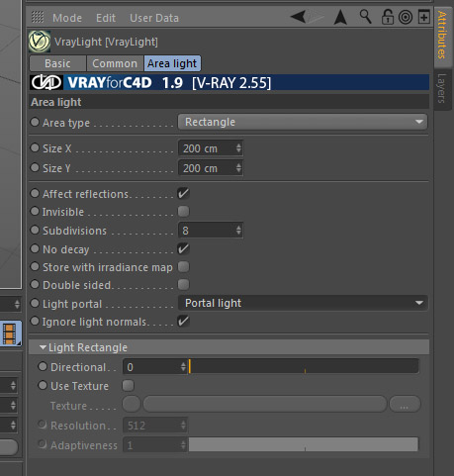Click the back arrow in Attributes header
The image size is (454, 476).
(298, 17)
